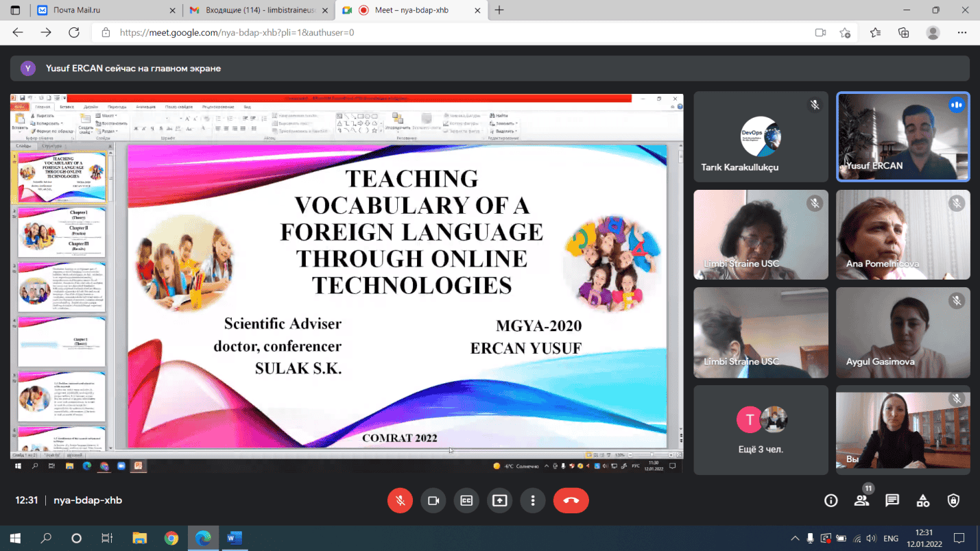Image resolution: width=980 pixels, height=551 pixels.
Task: Open Word from the Windows taskbar
Action: [235, 538]
